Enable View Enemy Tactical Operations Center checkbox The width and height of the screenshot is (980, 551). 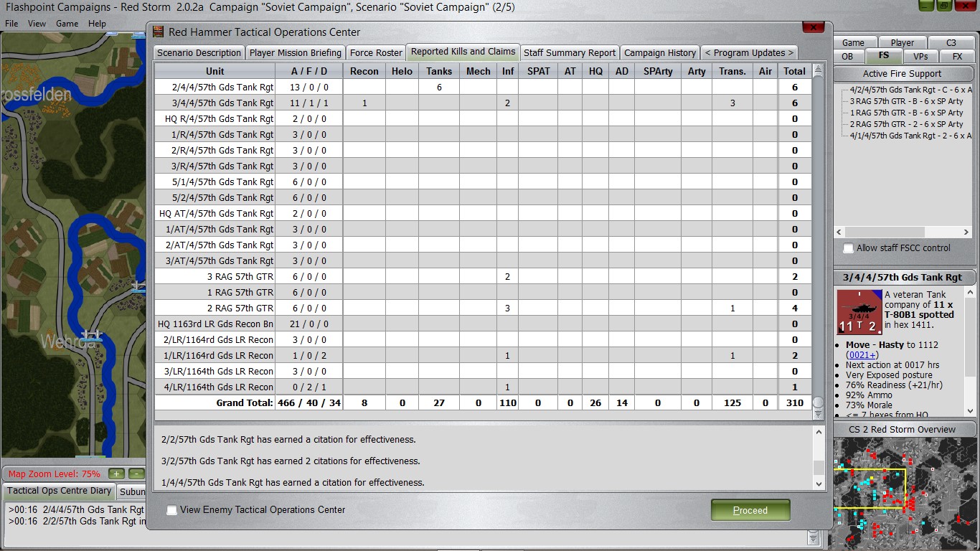[171, 510]
